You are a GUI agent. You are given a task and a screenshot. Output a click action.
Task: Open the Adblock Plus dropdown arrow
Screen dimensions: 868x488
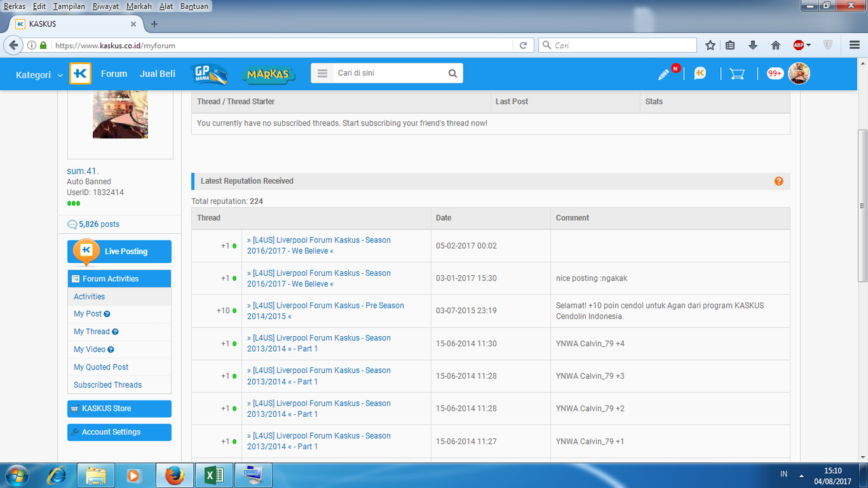tap(808, 45)
